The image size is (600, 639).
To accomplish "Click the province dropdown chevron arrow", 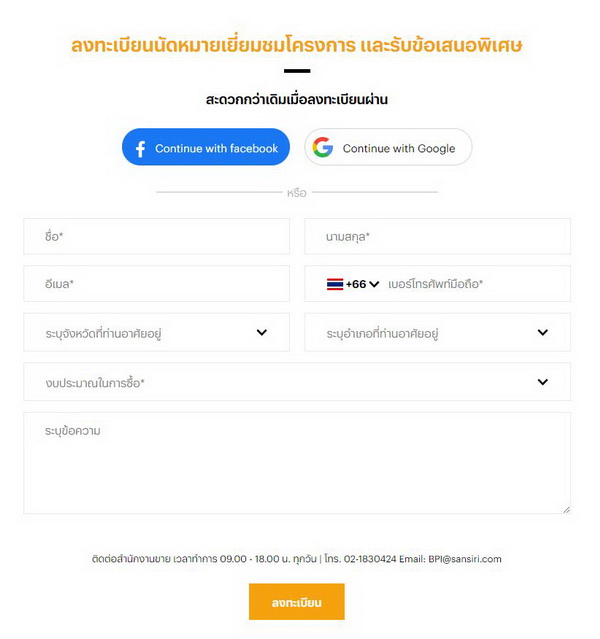I will click(262, 332).
